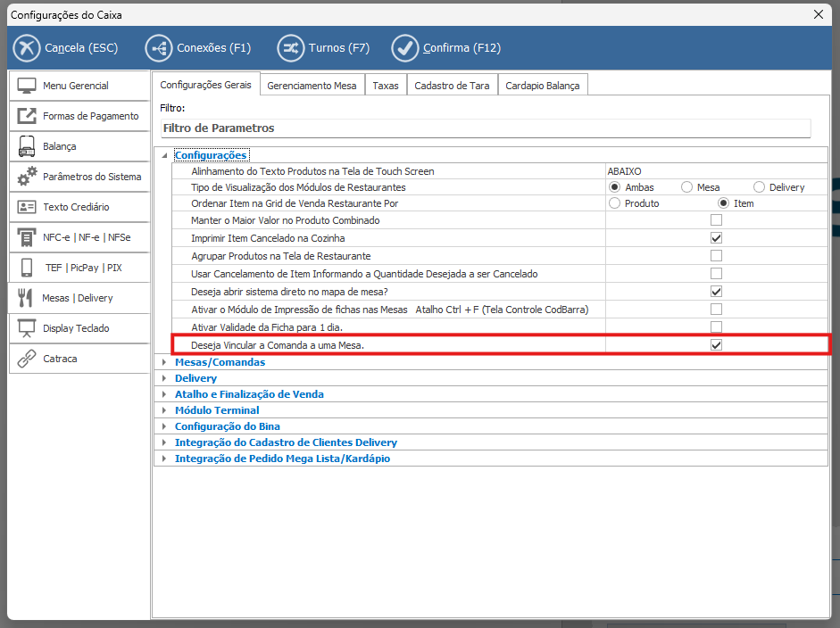
Task: Expand the Módulo Terminal group
Action: [163, 410]
